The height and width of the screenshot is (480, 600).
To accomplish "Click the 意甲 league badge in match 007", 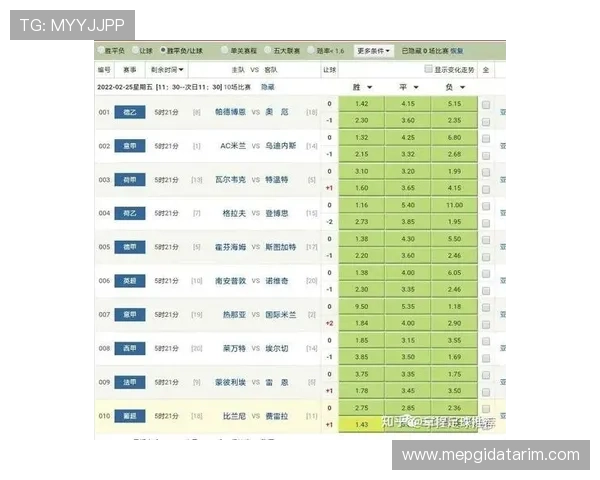I will tap(130, 315).
